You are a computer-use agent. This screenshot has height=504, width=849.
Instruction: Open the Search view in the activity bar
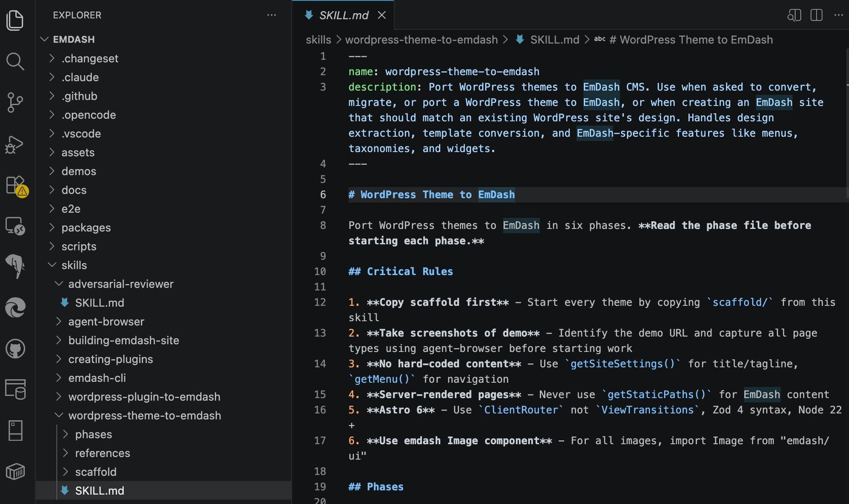15,61
